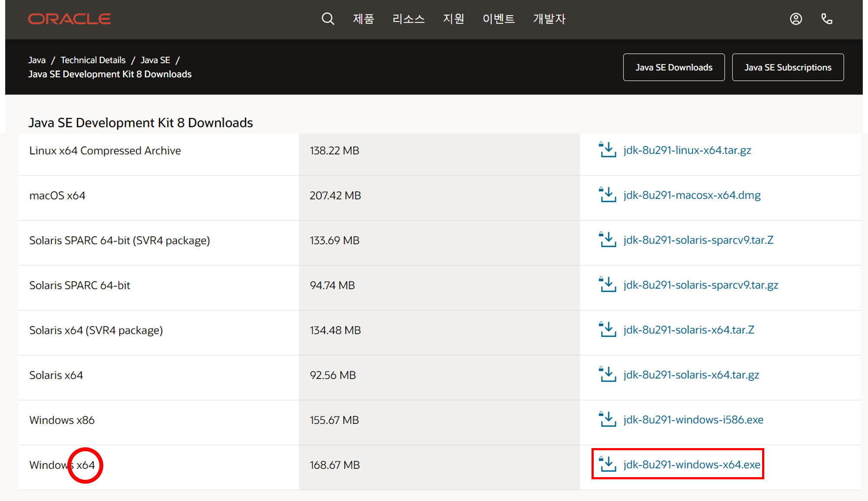The image size is (868, 501).
Task: Go to Java breadcrumb link
Action: 37,60
